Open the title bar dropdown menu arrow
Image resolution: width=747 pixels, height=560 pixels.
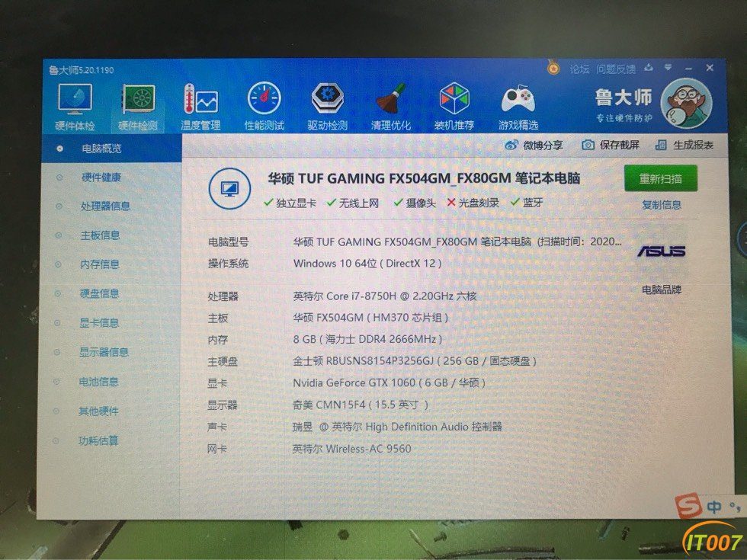coord(668,68)
